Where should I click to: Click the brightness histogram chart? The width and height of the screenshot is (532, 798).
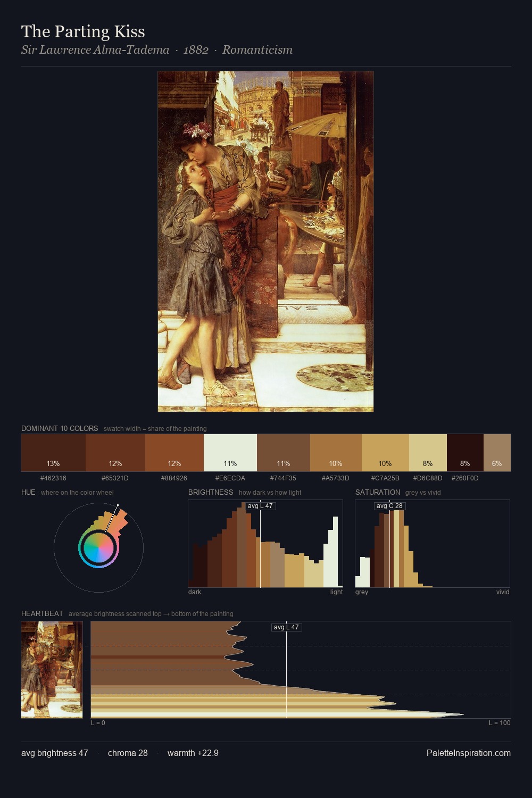265,544
